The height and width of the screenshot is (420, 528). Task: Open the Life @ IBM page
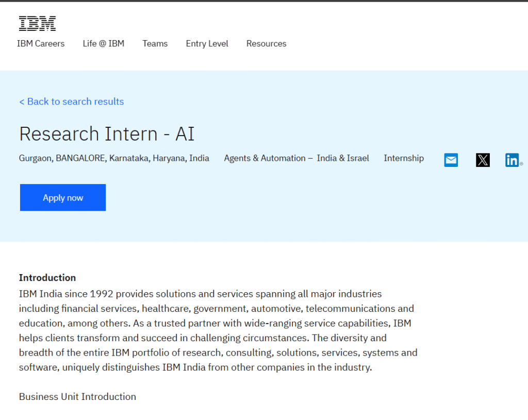click(103, 44)
